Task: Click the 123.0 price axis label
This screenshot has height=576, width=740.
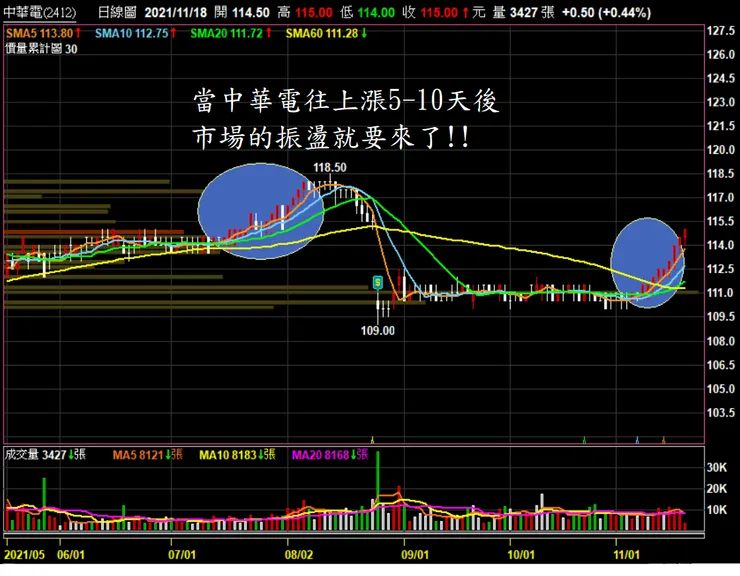Action: tap(721, 102)
